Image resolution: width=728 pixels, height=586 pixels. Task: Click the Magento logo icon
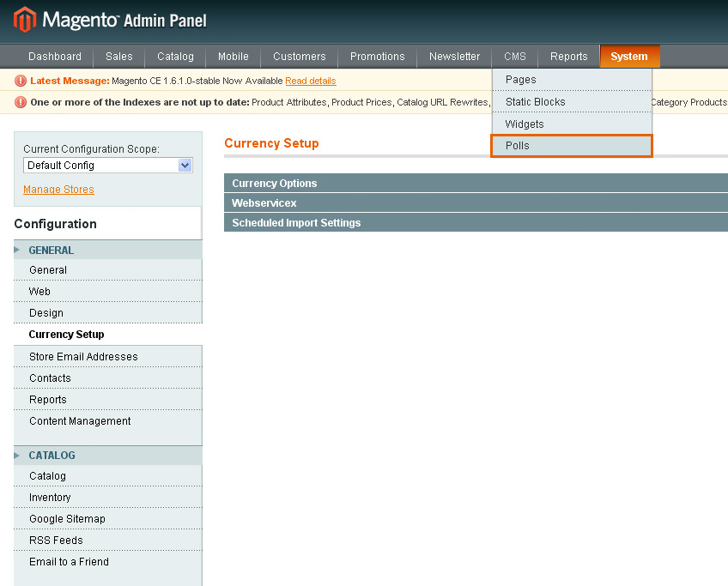[25, 20]
